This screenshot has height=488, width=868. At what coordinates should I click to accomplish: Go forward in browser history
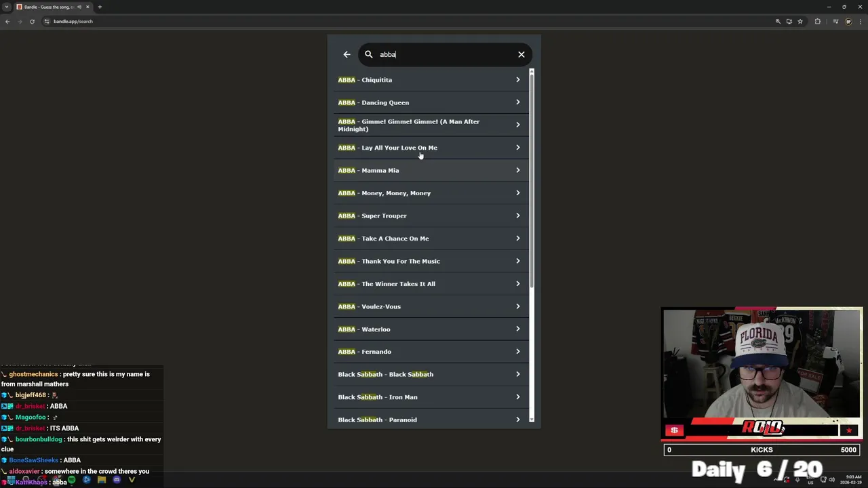click(x=20, y=22)
